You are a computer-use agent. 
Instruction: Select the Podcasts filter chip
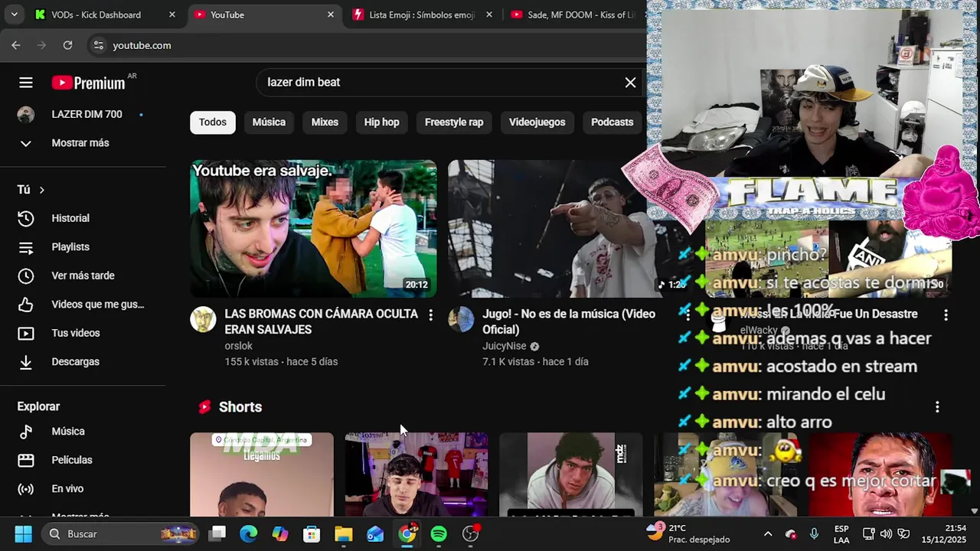[x=612, y=122]
